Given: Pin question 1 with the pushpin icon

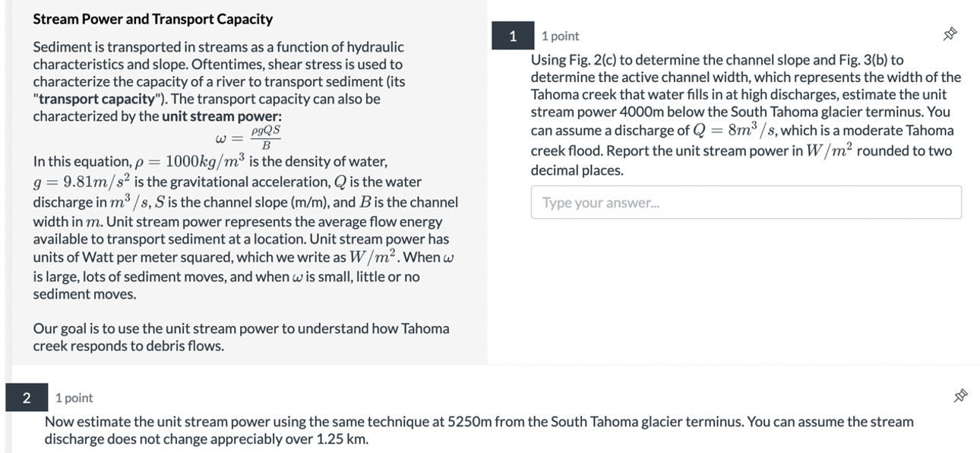Looking at the screenshot, I should pyautogui.click(x=950, y=34).
